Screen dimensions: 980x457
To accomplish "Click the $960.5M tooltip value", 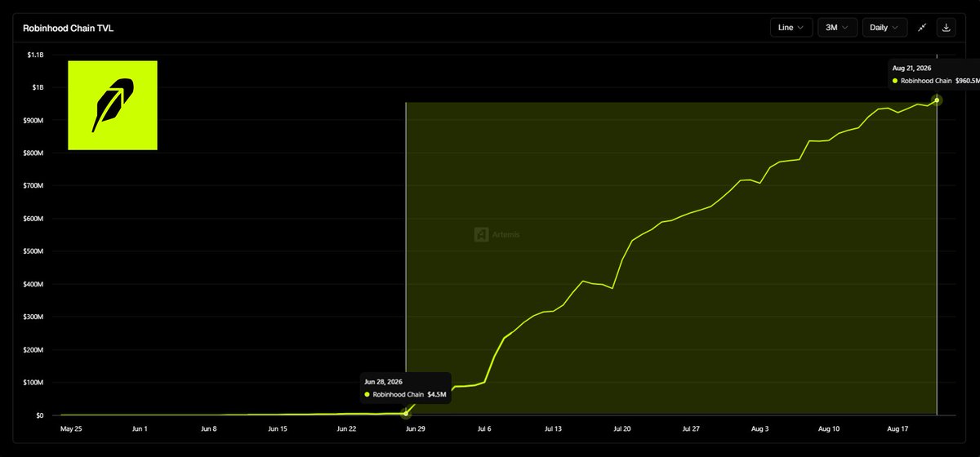I will (x=968, y=82).
